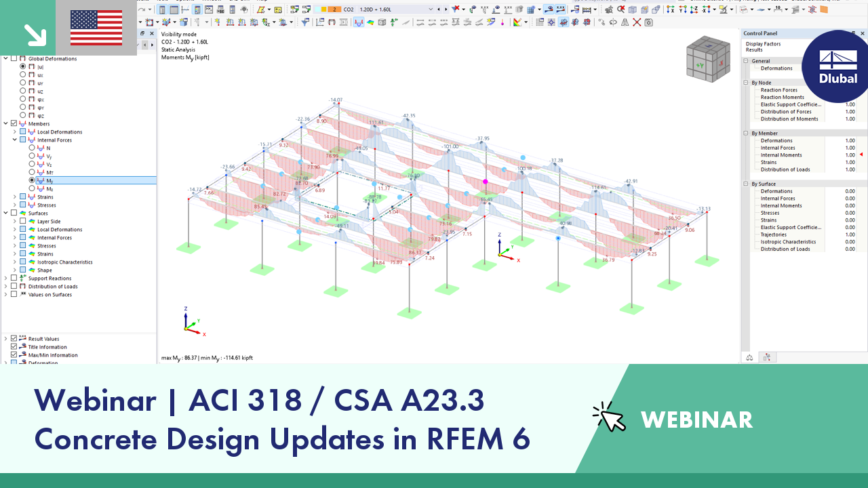868x488 pixels.
Task: Toggle the Global Deformations checkbox
Action: [14, 58]
